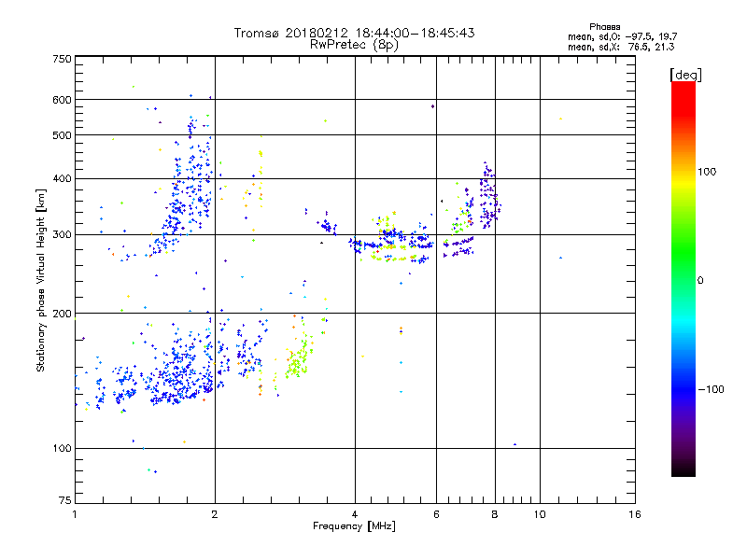747x560 pixels.
Task: Click the y-axis tick label '300'
Action: pos(63,235)
